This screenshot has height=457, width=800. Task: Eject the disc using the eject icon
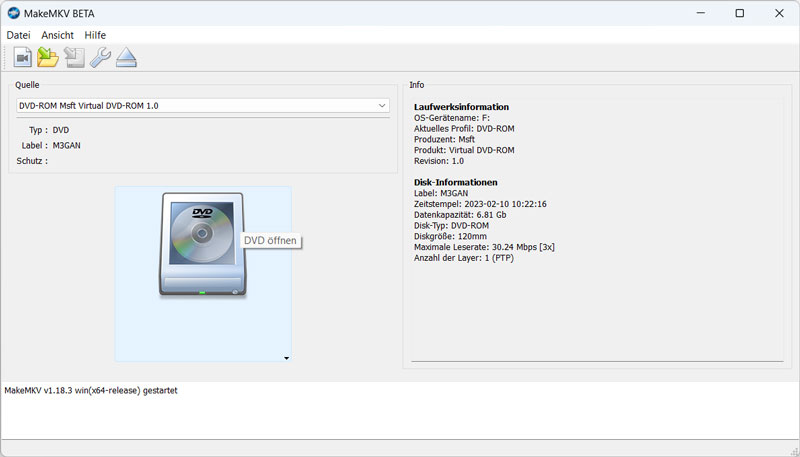click(x=125, y=58)
